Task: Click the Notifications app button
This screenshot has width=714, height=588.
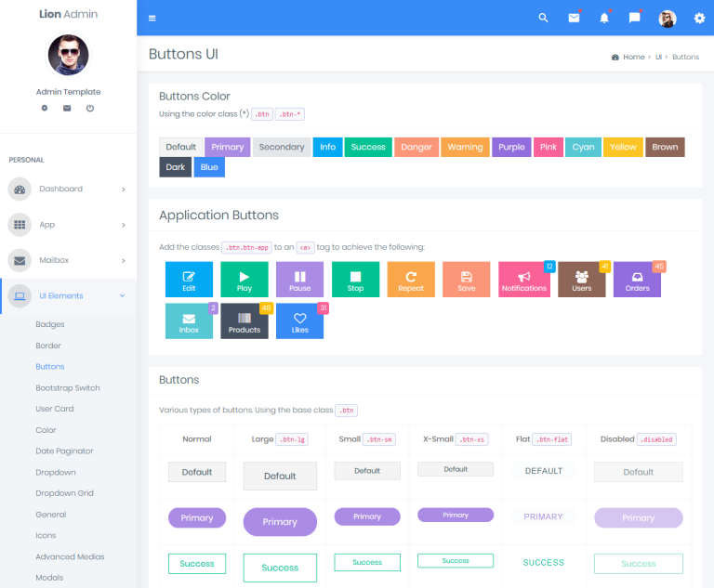Action: pos(524,280)
